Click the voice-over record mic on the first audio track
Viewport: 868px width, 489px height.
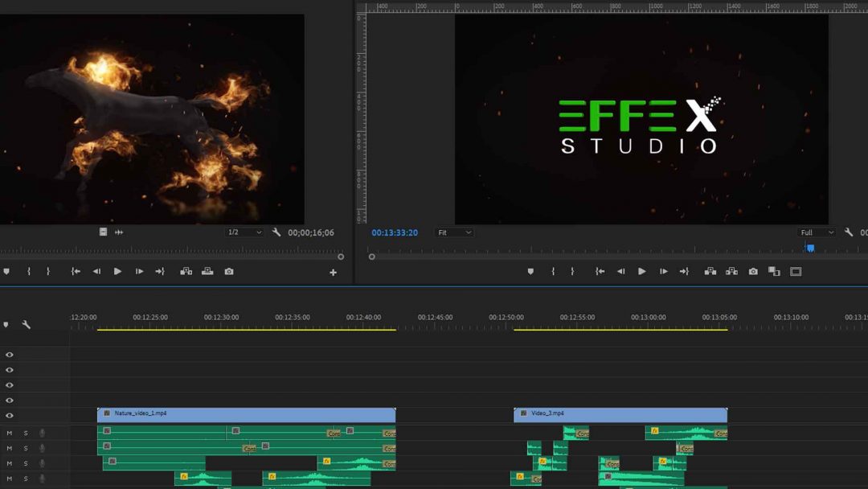[x=40, y=431]
